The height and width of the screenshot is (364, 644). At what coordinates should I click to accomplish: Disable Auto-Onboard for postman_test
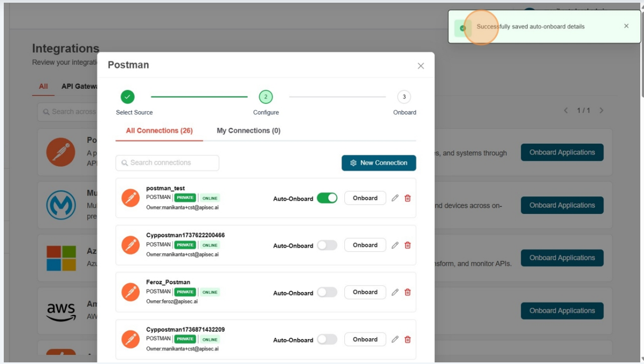click(327, 198)
